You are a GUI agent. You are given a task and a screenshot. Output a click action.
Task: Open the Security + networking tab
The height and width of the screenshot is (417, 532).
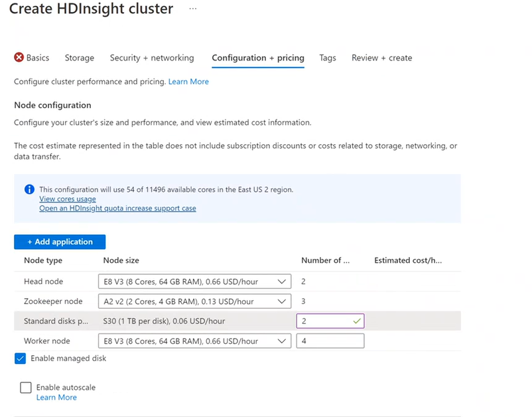pyautogui.click(x=151, y=58)
